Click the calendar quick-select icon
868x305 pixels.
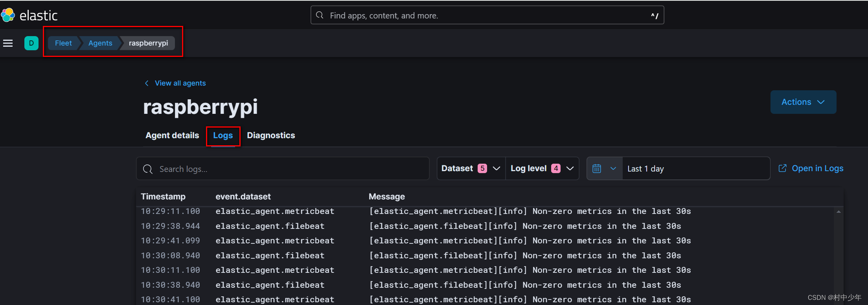(x=597, y=168)
